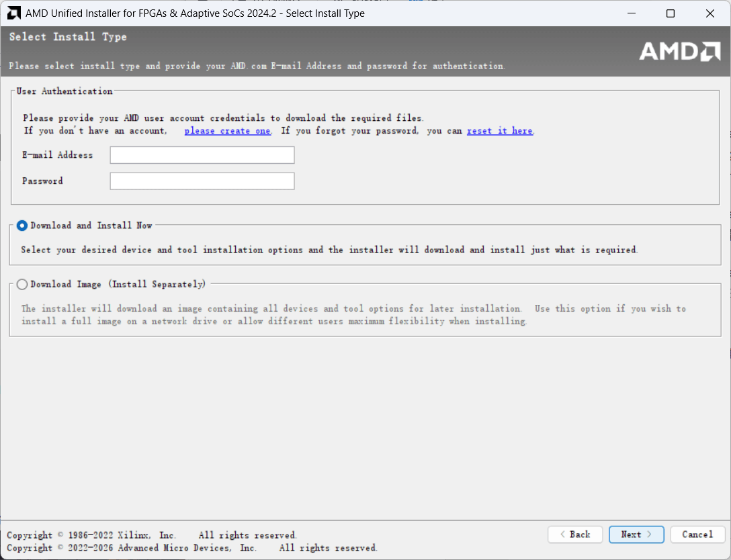Viewport: 731px width, 560px height.
Task: Open the 'please create one' account link
Action: tap(227, 131)
